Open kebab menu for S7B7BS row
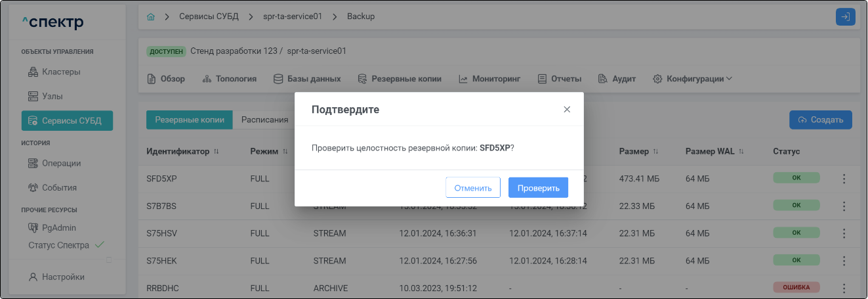The width and height of the screenshot is (868, 299). (844, 206)
